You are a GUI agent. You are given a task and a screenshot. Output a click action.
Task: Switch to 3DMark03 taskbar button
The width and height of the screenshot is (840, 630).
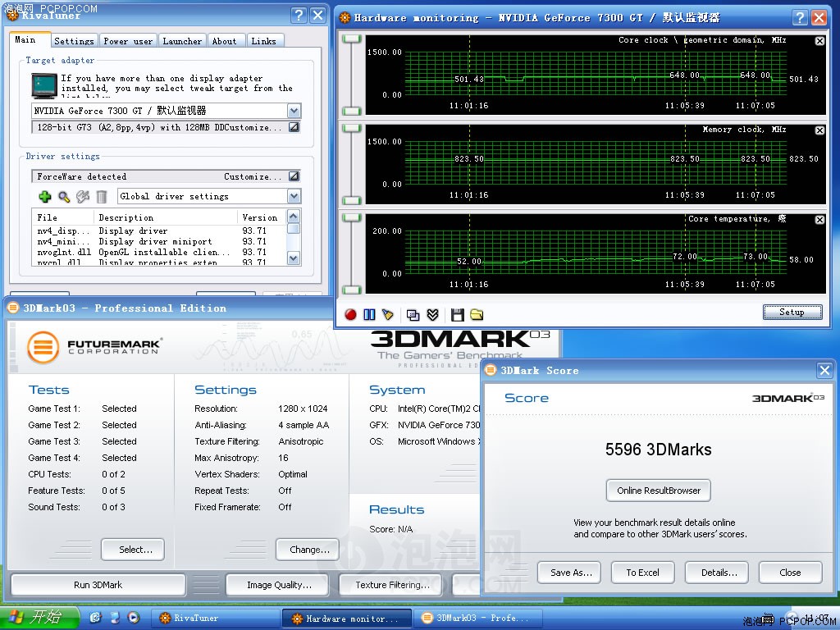point(478,619)
